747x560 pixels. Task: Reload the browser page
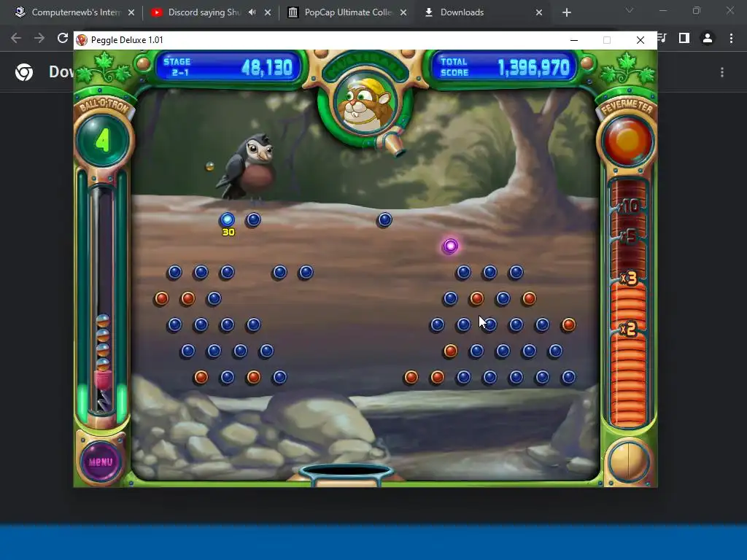click(63, 38)
